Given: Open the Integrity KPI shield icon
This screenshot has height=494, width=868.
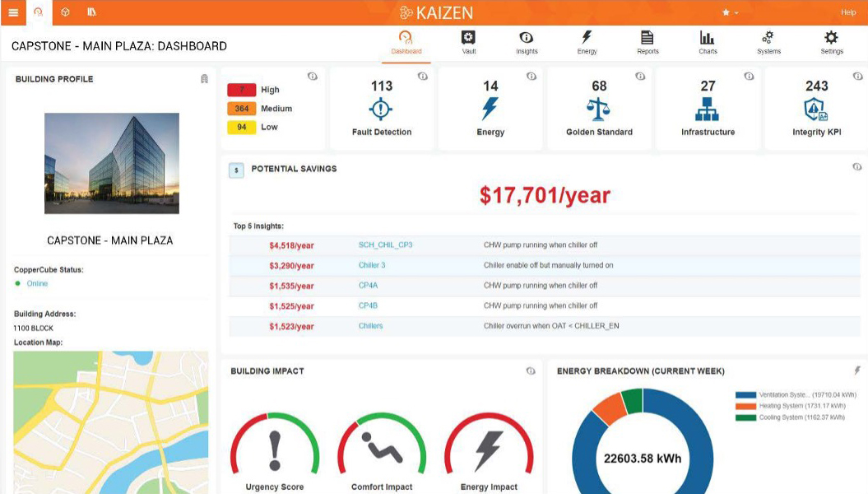Looking at the screenshot, I should coord(816,110).
